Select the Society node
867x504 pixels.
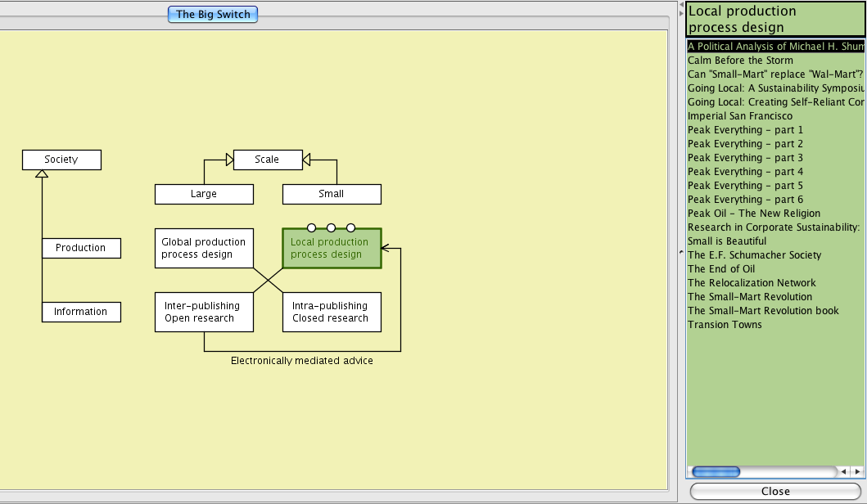61,160
